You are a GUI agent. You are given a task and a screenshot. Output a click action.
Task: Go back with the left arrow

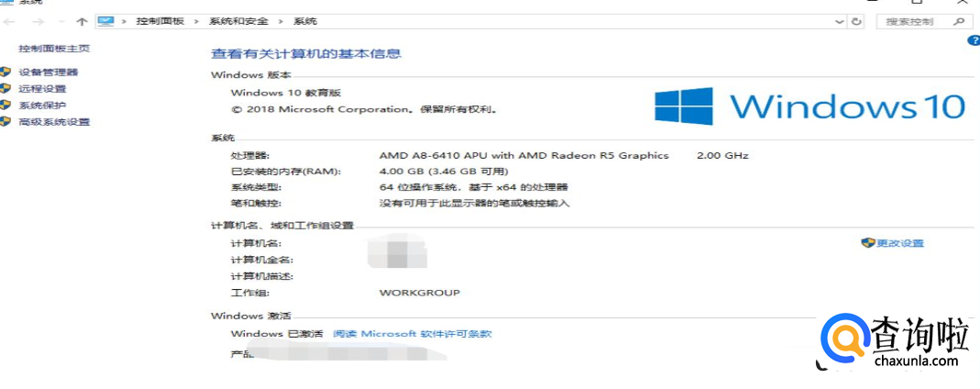[x=9, y=22]
